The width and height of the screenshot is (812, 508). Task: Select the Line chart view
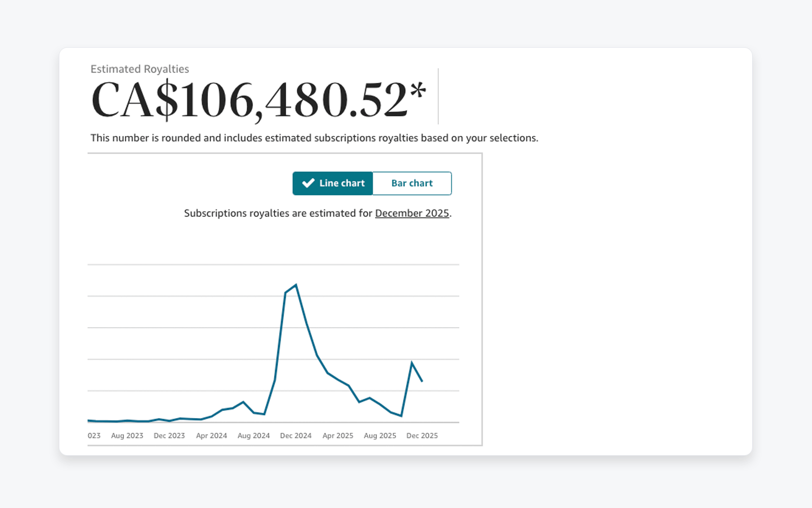[332, 183]
